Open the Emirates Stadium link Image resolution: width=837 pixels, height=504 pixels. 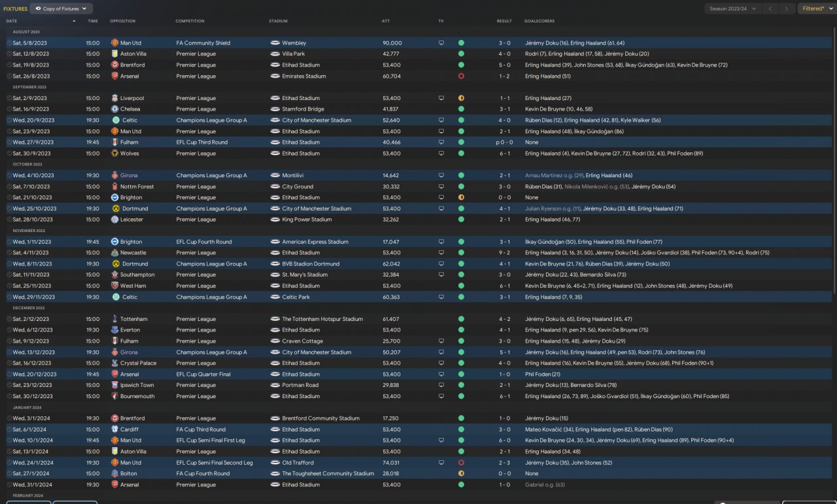point(304,76)
